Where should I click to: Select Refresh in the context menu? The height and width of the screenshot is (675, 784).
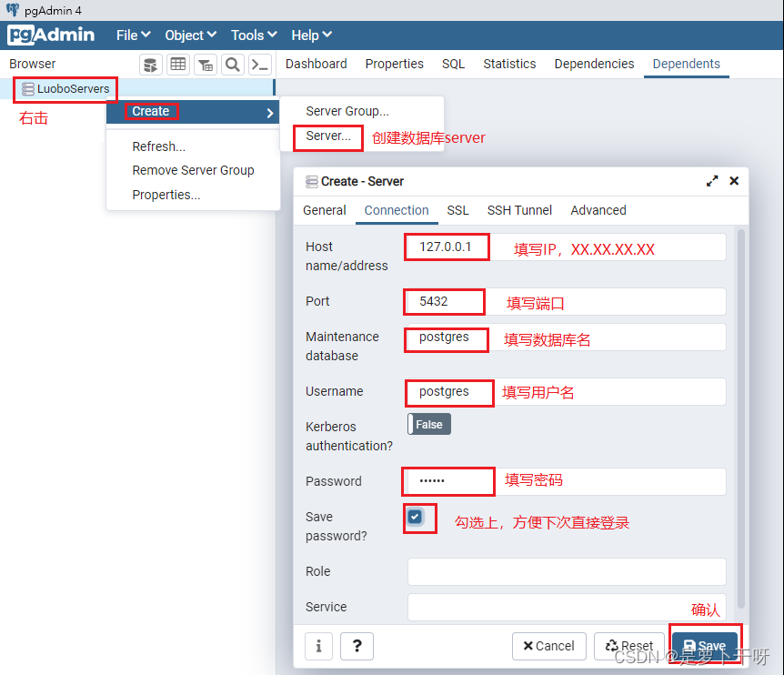(x=158, y=146)
